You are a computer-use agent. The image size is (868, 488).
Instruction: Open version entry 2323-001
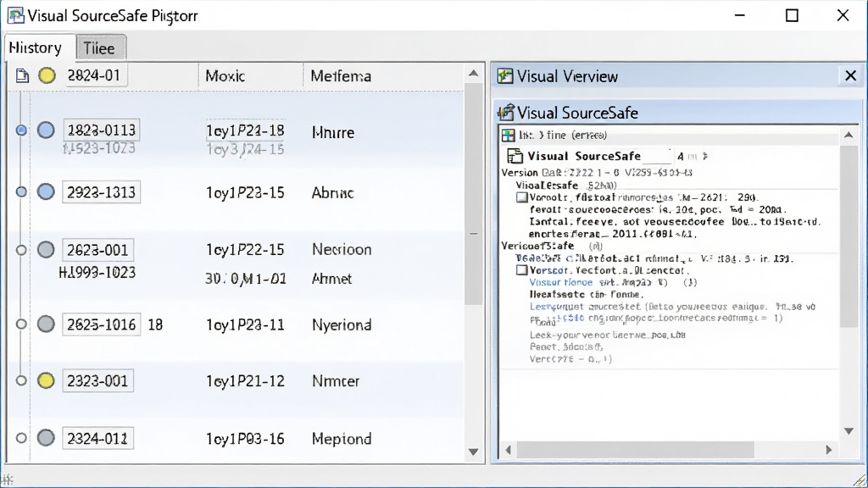pos(97,380)
